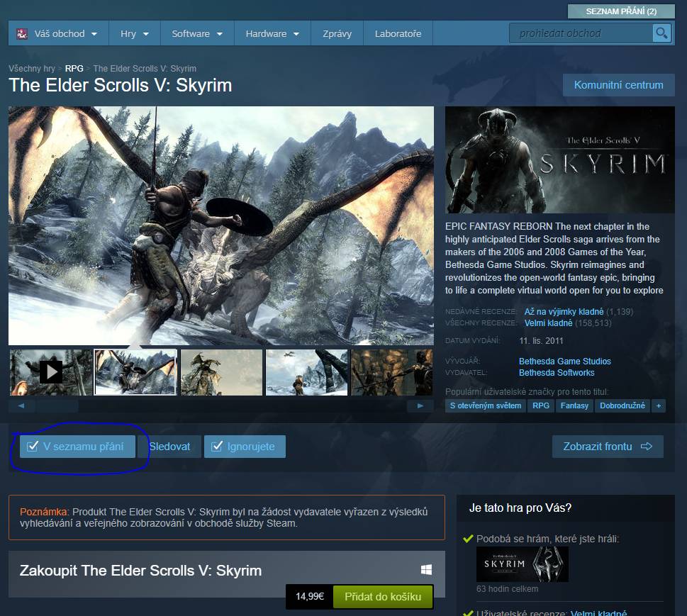Click the 63 hodin celkem text
Image resolution: width=687 pixels, height=616 pixels.
[x=507, y=589]
